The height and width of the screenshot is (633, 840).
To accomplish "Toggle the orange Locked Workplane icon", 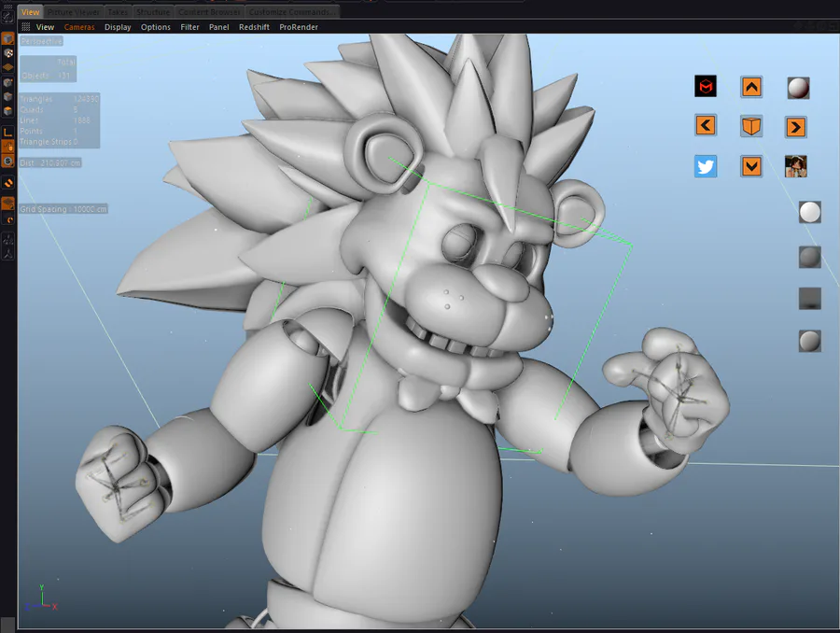I will pyautogui.click(x=8, y=204).
